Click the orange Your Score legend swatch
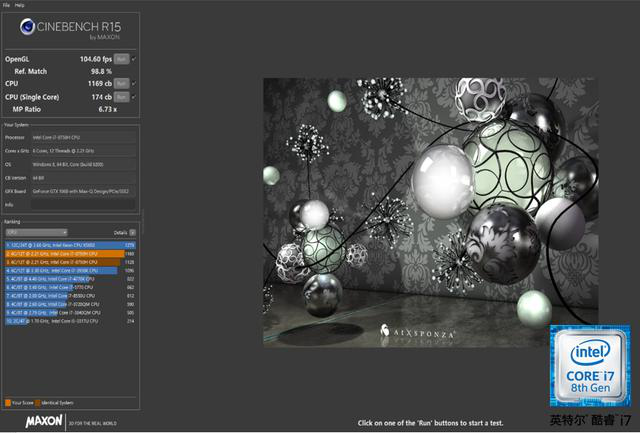The height and width of the screenshot is (433, 640). tap(8, 403)
